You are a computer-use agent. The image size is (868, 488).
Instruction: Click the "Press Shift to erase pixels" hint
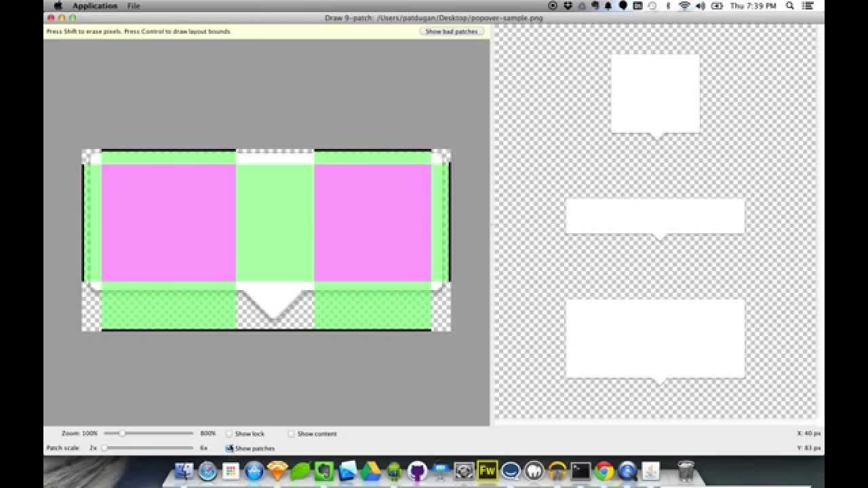(x=85, y=31)
